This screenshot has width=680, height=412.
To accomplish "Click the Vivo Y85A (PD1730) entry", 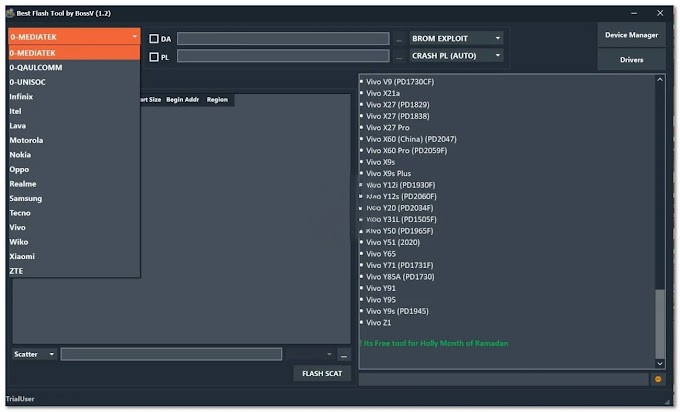I will (x=400, y=277).
